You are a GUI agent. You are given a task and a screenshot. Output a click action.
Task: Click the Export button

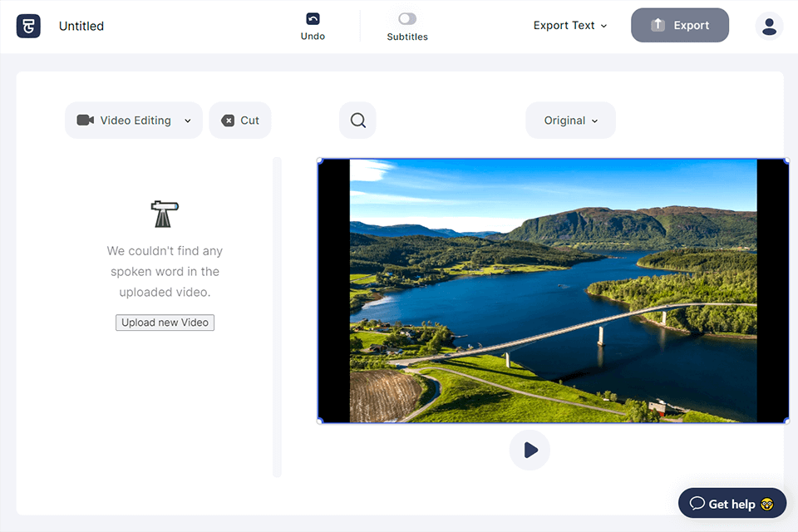coord(680,25)
